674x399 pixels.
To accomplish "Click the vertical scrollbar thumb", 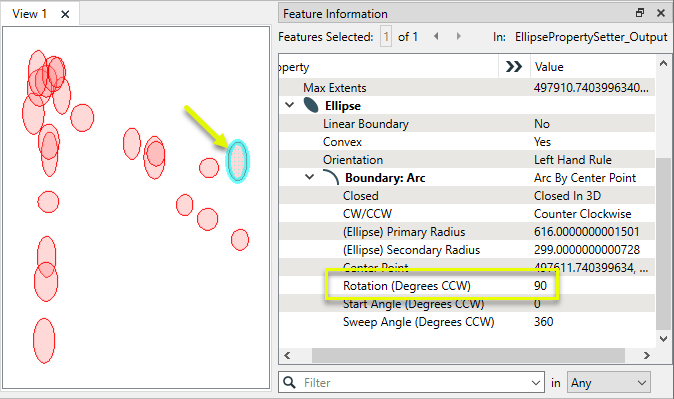I will pyautogui.click(x=663, y=243).
